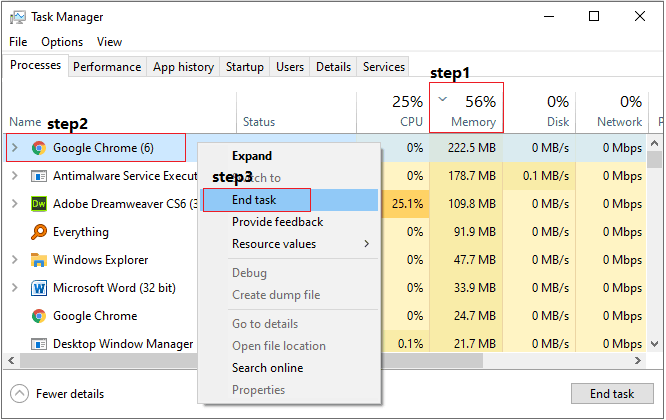This screenshot has height=420, width=666.
Task: Click the Task Manager title bar icon
Action: pos(18,17)
